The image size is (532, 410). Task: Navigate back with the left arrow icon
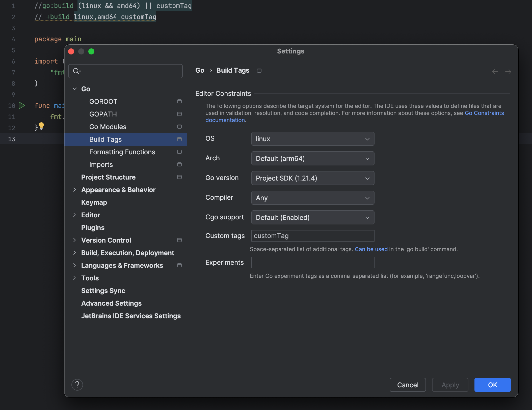click(x=495, y=72)
